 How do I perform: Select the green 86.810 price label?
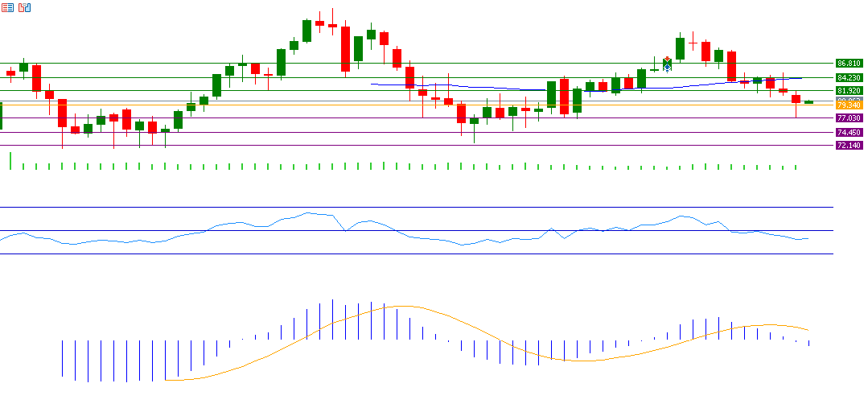pyautogui.click(x=849, y=63)
